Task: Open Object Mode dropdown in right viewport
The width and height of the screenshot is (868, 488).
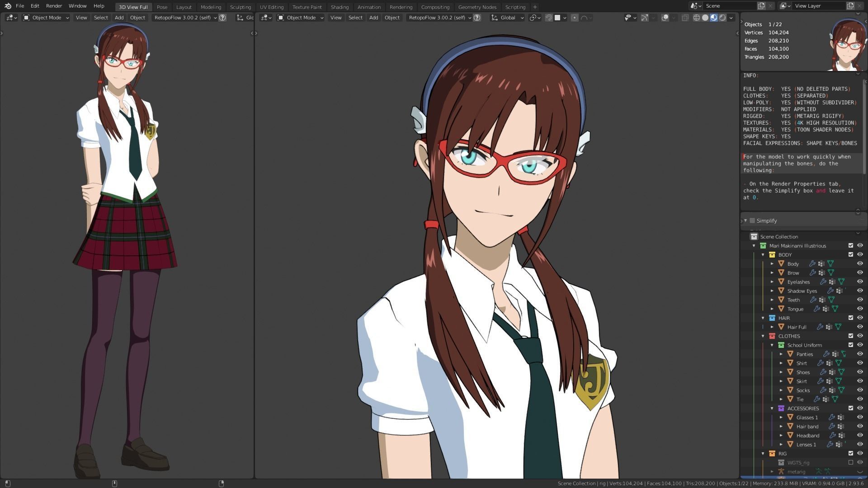Action: tap(301, 18)
